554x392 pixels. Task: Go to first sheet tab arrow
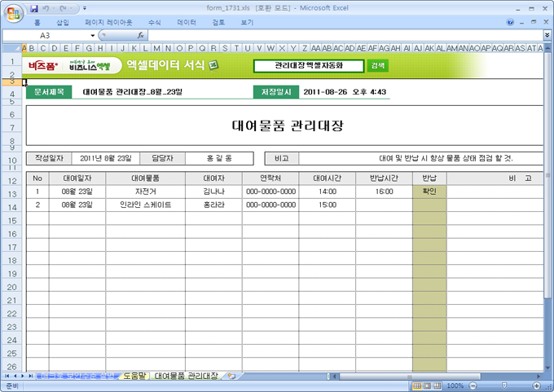7,376
